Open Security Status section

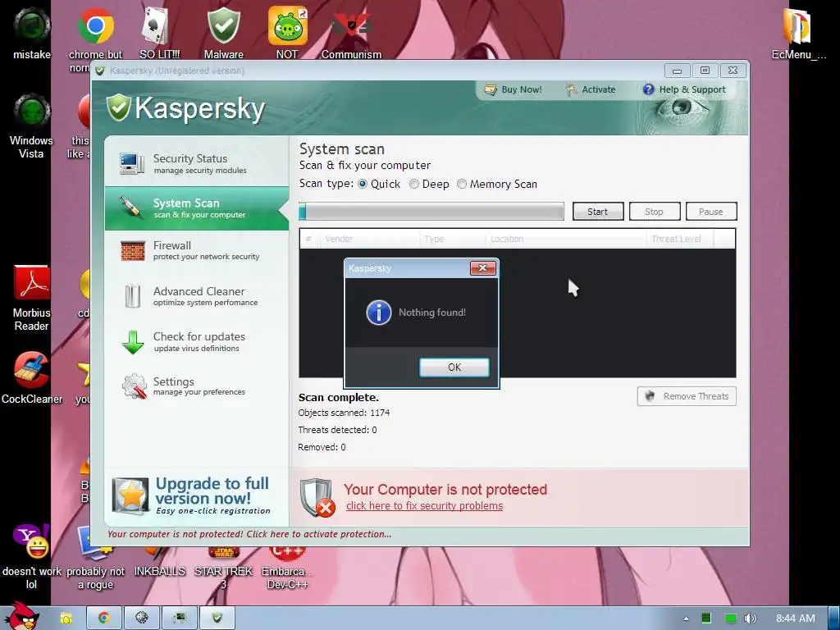pos(197,163)
